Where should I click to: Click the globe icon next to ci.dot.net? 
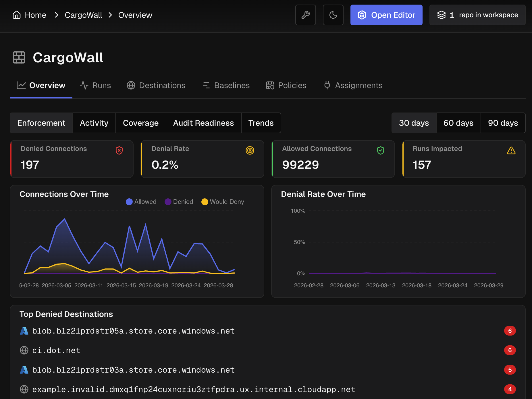point(24,350)
